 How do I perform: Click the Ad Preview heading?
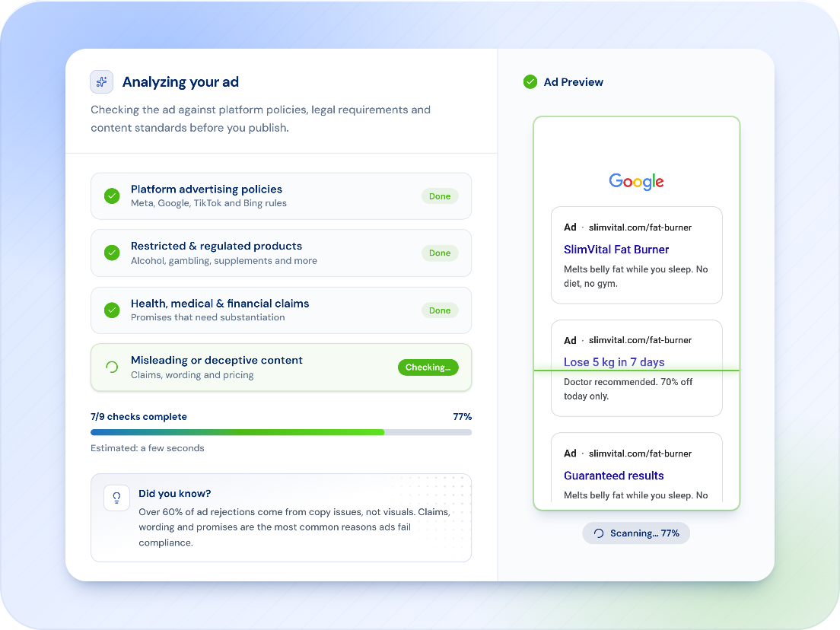[x=573, y=82]
